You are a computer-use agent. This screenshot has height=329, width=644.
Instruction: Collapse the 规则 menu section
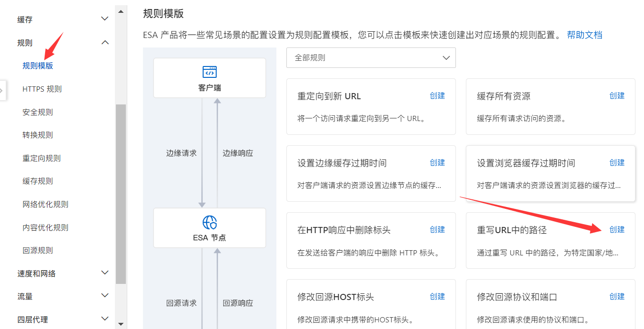pyautogui.click(x=105, y=43)
